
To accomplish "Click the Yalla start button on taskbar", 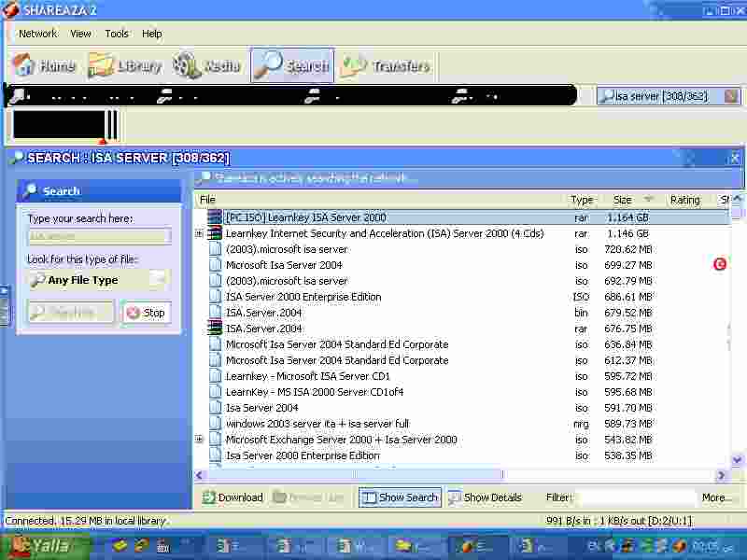I will click(45, 546).
